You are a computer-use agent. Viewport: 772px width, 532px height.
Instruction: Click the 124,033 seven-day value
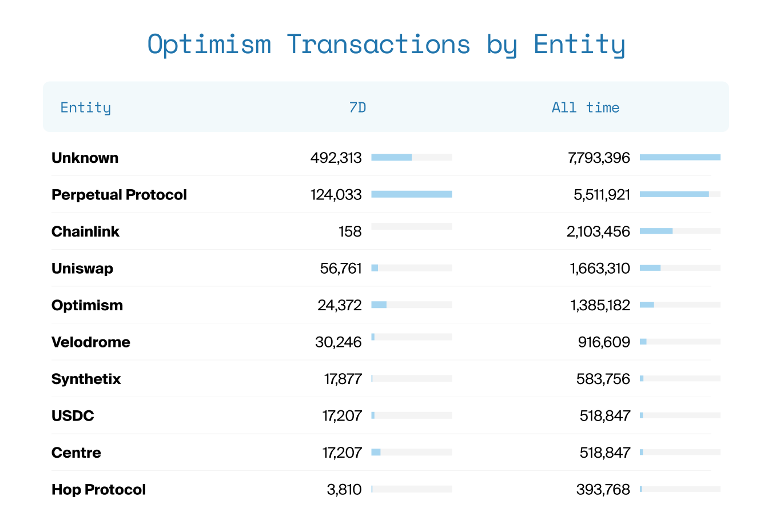click(336, 195)
